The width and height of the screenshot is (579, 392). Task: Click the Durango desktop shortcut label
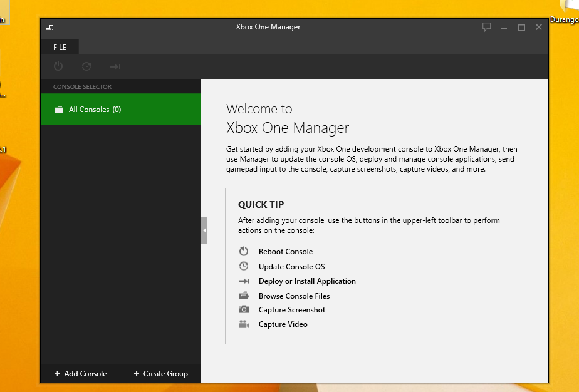coord(563,19)
